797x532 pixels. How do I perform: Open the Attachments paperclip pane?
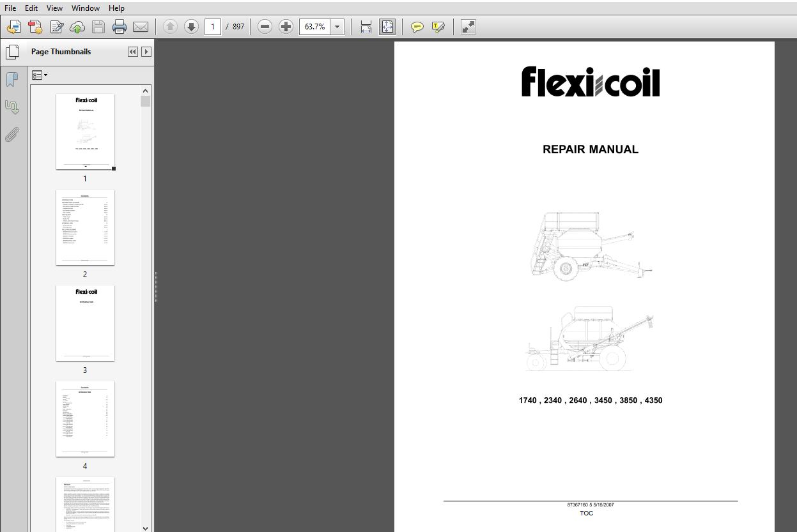click(x=12, y=134)
